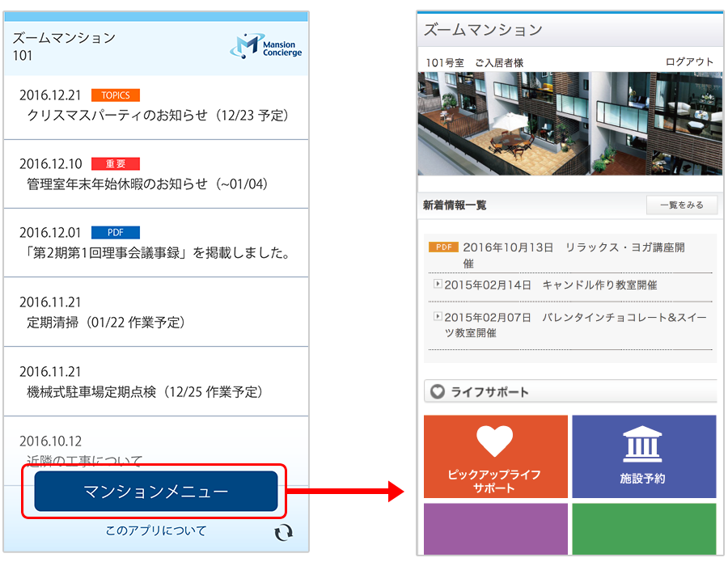The height and width of the screenshot is (566, 728).
Task: Click the orange TOPICS badge
Action: [116, 95]
